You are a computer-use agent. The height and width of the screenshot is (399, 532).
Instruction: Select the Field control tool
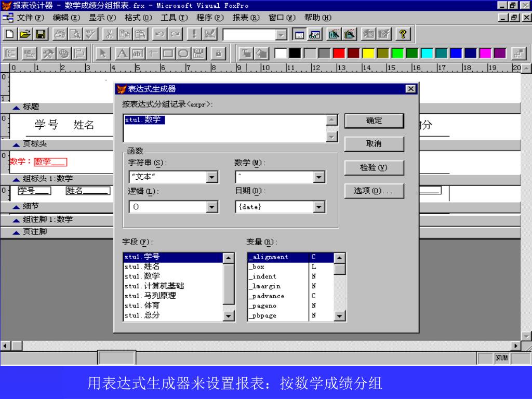tap(137, 54)
